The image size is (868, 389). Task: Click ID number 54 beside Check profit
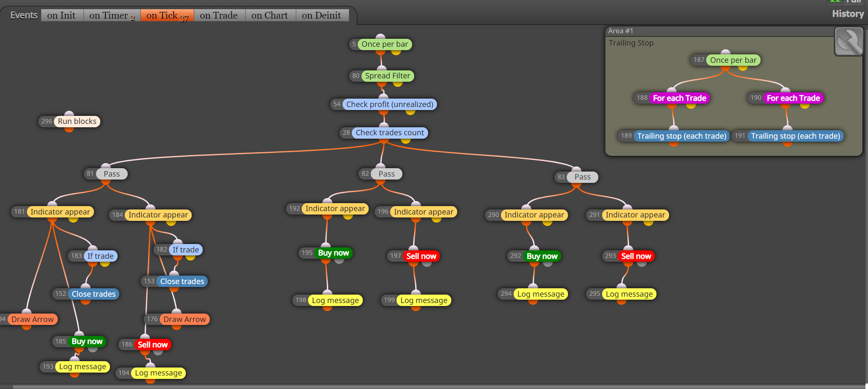337,104
